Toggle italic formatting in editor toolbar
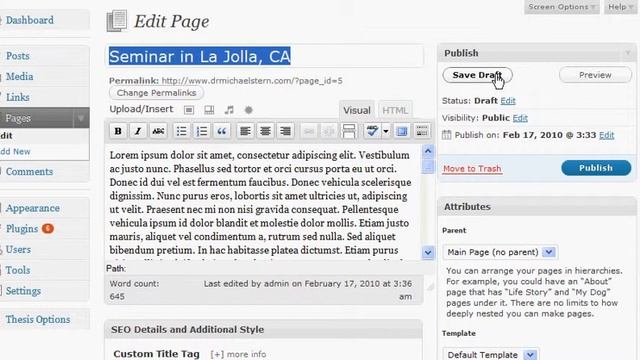Screen dimensions: 640x360 click(138, 131)
